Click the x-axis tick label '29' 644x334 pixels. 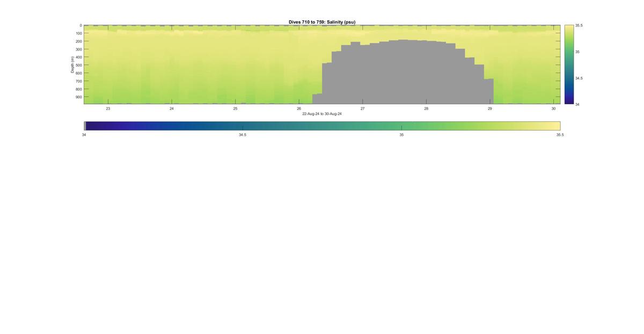[489, 108]
